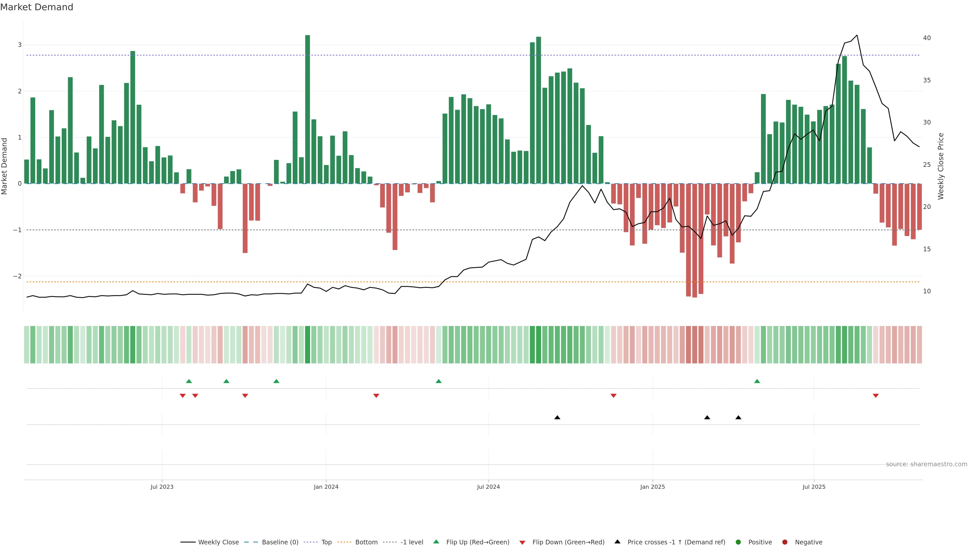Click the Jul 2025 x-axis label
980x551 pixels.
(814, 487)
